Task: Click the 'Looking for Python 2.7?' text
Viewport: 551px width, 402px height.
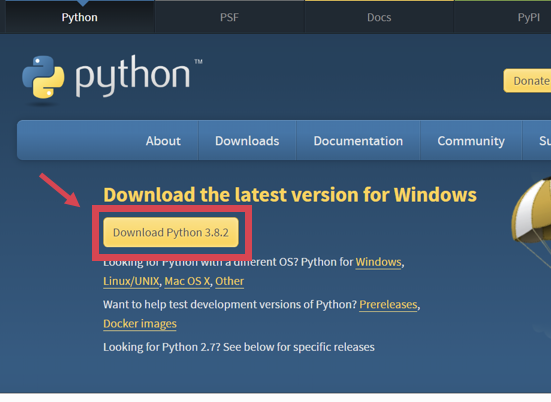Action: pos(162,347)
